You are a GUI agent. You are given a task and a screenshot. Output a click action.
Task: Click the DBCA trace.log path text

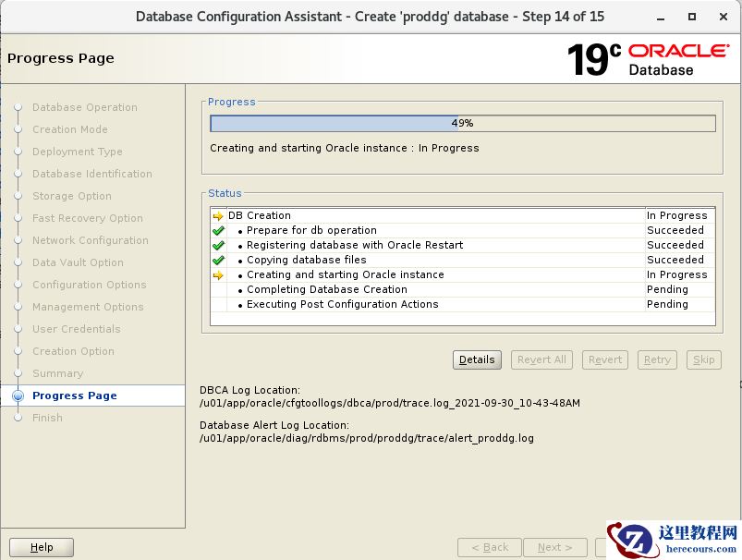tap(390, 403)
